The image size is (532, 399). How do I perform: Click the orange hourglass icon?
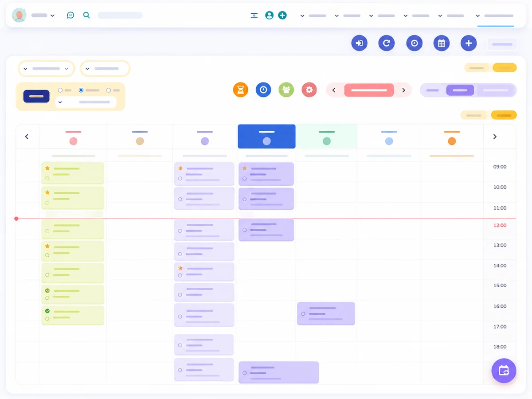pyautogui.click(x=240, y=90)
